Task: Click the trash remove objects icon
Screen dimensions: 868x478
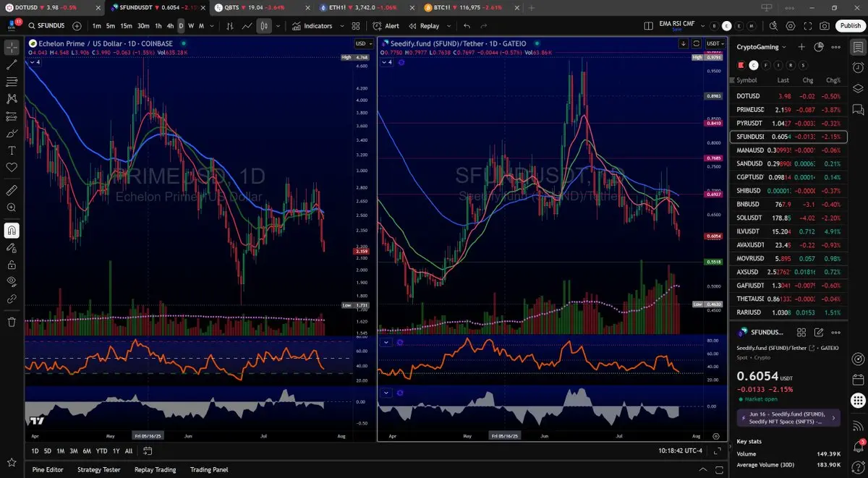Action: pyautogui.click(x=12, y=322)
